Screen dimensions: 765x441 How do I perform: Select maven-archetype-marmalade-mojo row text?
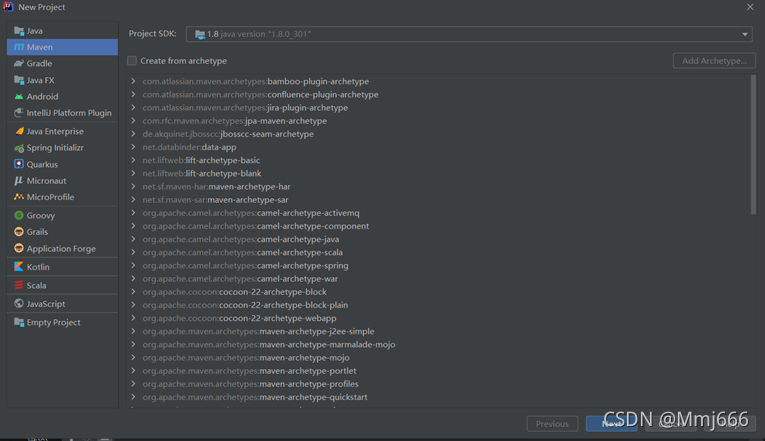pyautogui.click(x=269, y=344)
